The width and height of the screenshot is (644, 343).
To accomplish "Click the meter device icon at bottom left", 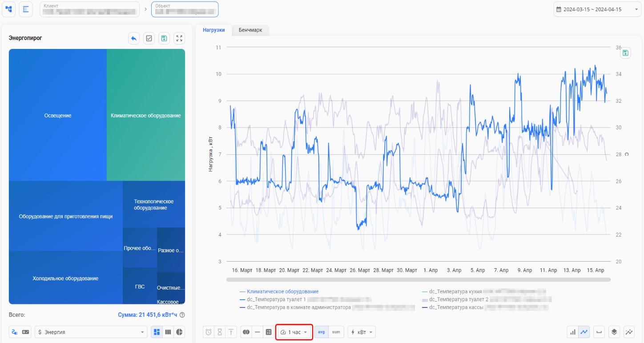I will (26, 332).
